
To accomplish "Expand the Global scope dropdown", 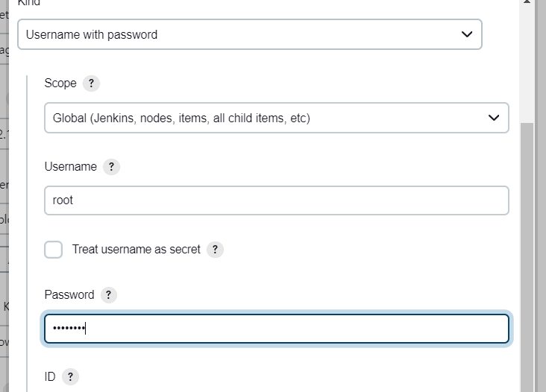I will pyautogui.click(x=277, y=118).
